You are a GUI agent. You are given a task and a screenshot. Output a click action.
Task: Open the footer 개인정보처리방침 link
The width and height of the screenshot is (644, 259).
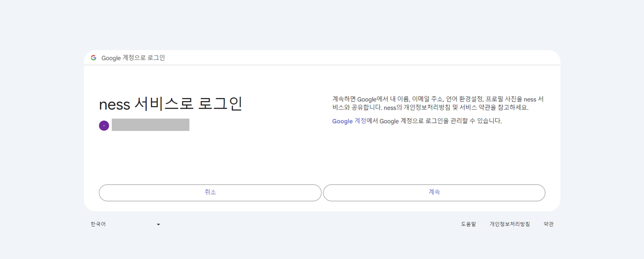[510, 224]
